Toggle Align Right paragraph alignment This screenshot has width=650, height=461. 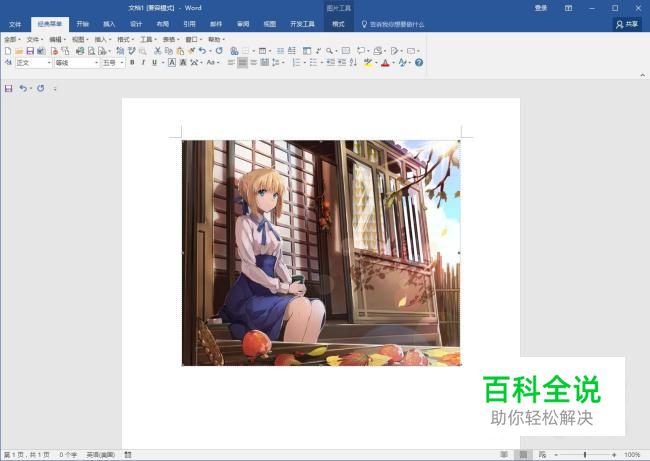254,63
